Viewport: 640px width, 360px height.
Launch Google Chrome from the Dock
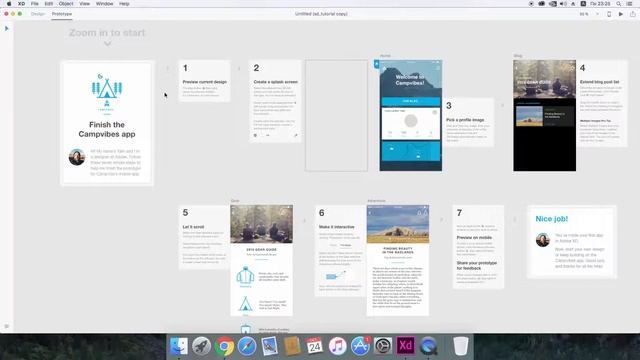point(224,346)
